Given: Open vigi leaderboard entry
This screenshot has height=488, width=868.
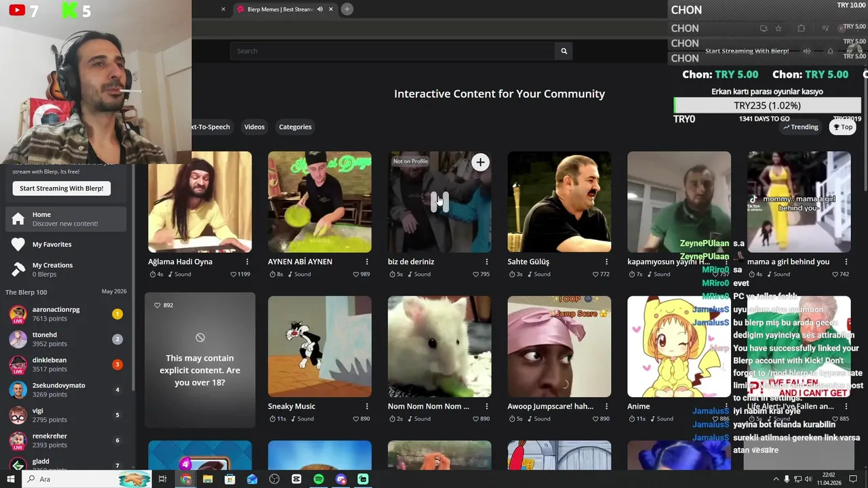Looking at the screenshot, I should 66,415.
